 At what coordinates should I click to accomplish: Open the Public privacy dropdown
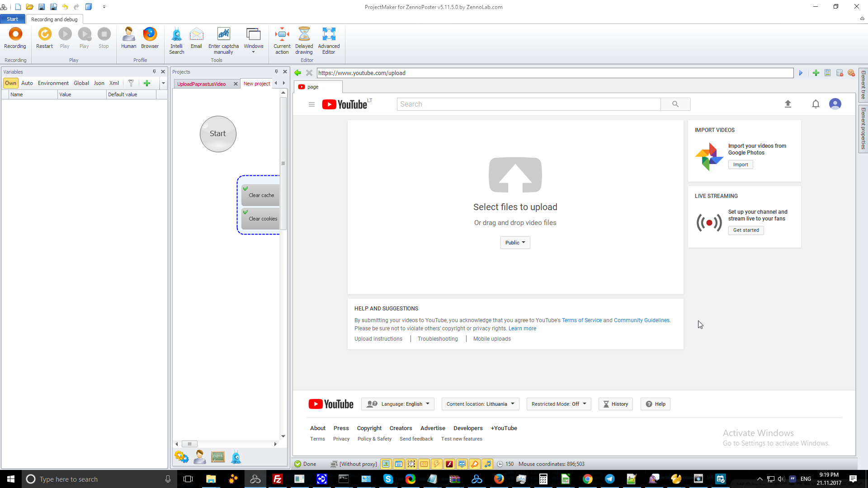pos(515,243)
